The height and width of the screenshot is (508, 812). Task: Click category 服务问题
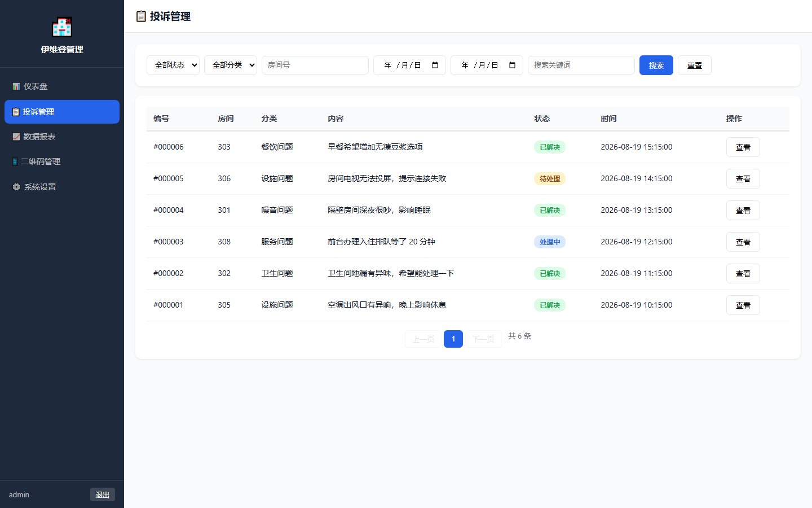click(277, 242)
